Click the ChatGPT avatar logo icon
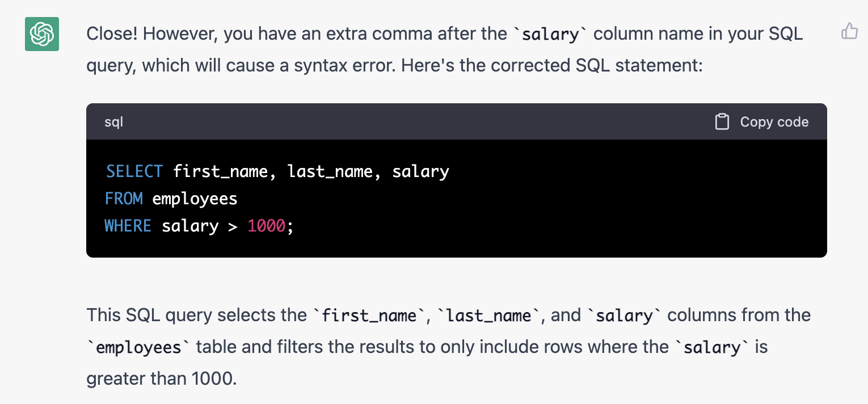This screenshot has width=868, height=404. click(42, 34)
